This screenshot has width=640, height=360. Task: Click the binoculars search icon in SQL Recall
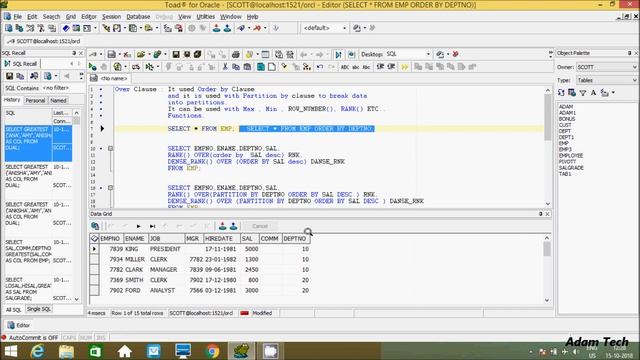click(x=34, y=76)
